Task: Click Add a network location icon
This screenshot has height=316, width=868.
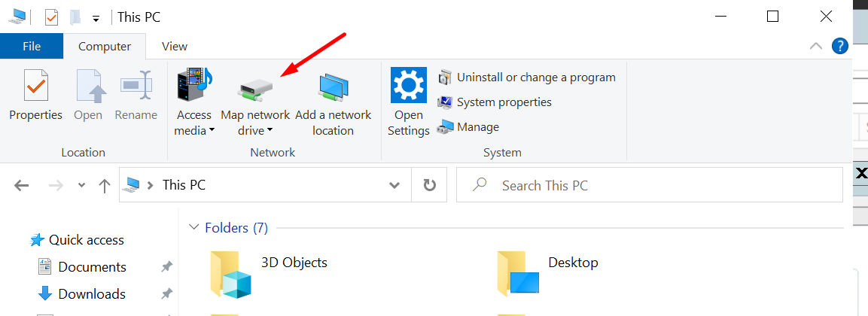Action: pyautogui.click(x=333, y=88)
